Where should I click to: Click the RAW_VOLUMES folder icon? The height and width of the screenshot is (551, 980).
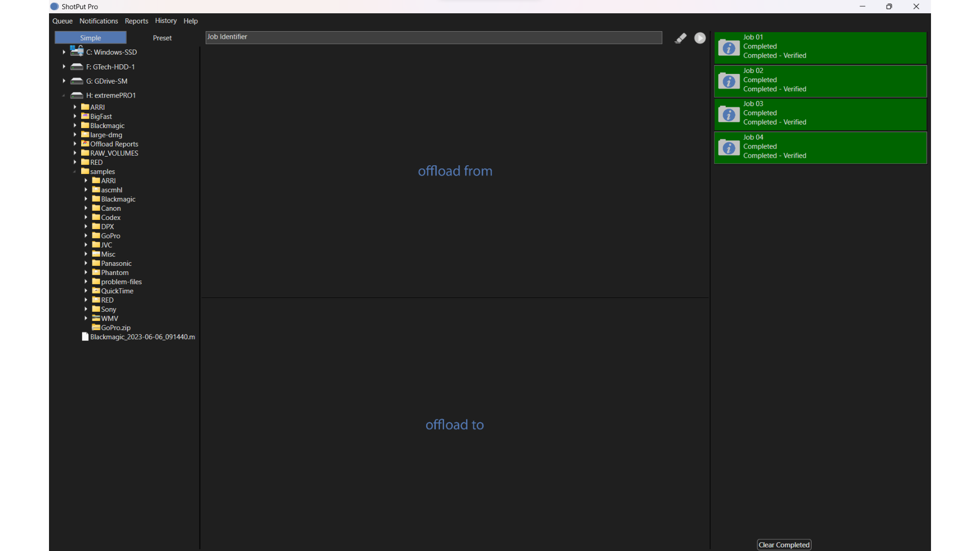click(85, 153)
